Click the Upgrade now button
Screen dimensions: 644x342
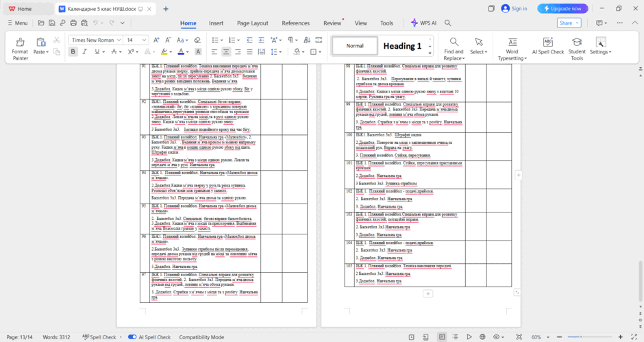click(562, 9)
